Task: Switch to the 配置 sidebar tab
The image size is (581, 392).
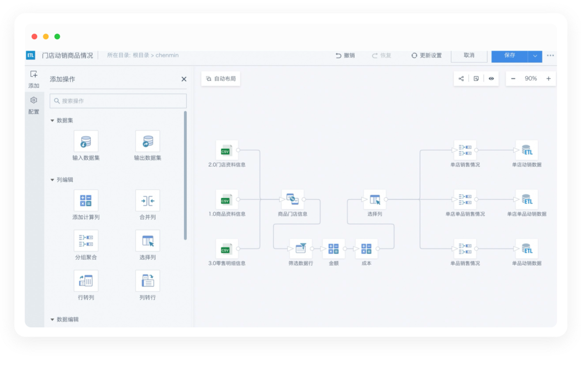Action: tap(34, 105)
